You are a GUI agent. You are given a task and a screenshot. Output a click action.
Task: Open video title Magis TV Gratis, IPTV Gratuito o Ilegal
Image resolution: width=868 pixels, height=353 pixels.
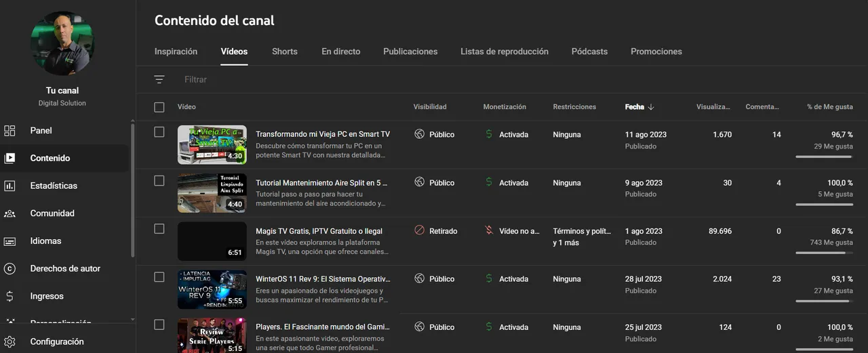point(319,231)
